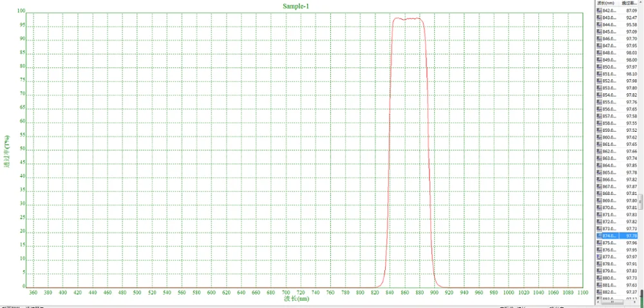644x308 pixels.
Task: Click the row icon beside 866.0 nm
Action: (x=599, y=179)
